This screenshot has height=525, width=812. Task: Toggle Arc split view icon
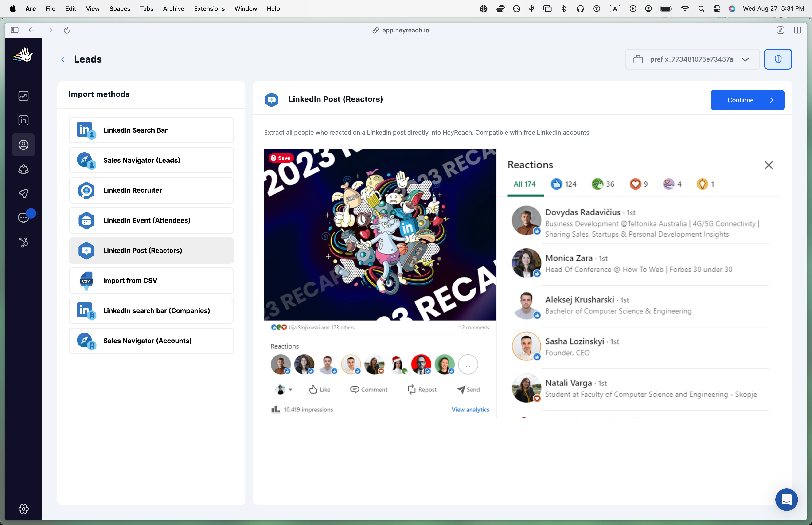797,30
